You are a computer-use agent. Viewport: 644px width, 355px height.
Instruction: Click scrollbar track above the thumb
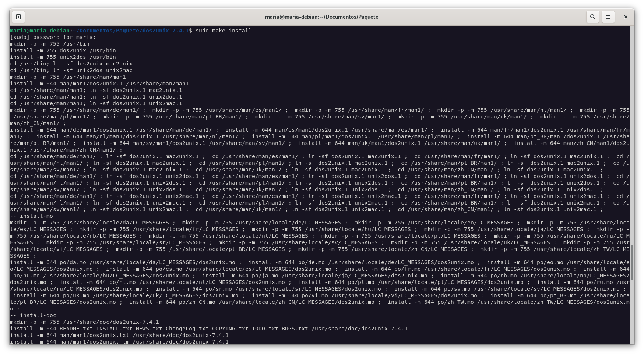(x=632, y=129)
